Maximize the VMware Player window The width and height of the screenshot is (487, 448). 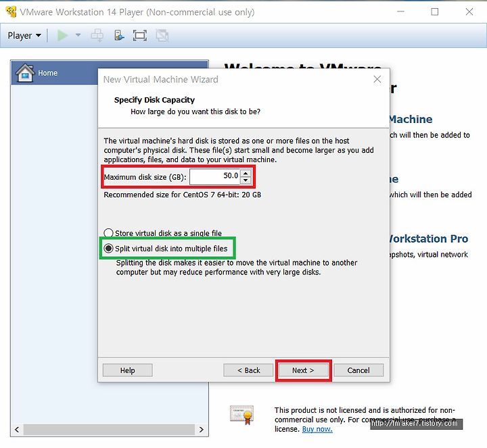pos(435,11)
